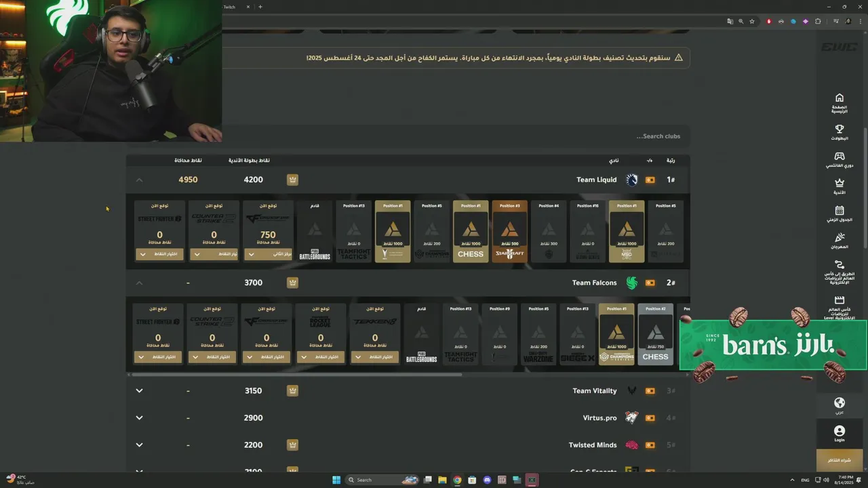Click the Team Liquid club logo

tap(632, 180)
